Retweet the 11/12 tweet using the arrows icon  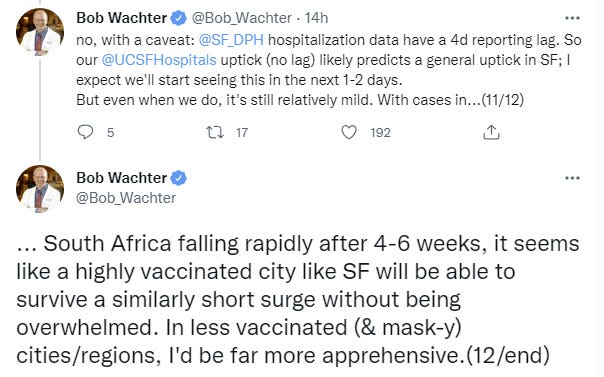click(x=215, y=132)
